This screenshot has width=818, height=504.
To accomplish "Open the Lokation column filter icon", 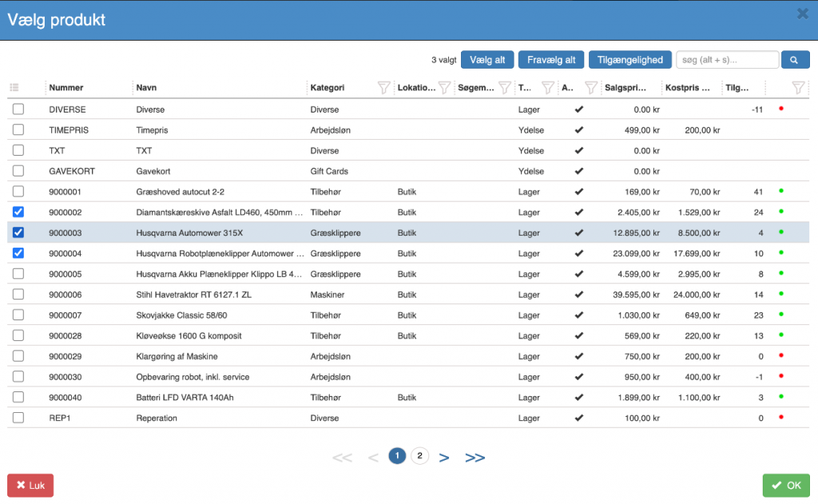I will click(444, 88).
